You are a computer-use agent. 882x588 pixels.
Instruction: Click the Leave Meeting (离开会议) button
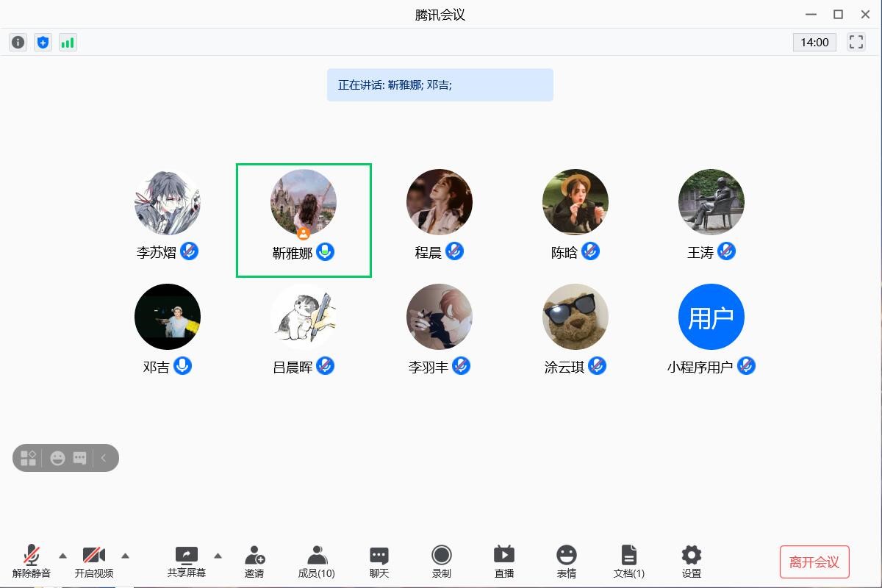click(x=814, y=562)
